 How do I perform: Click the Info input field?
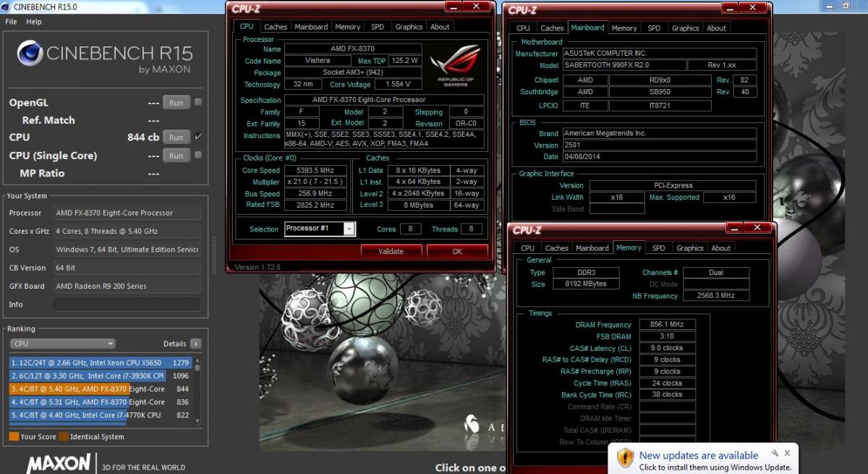tap(128, 305)
